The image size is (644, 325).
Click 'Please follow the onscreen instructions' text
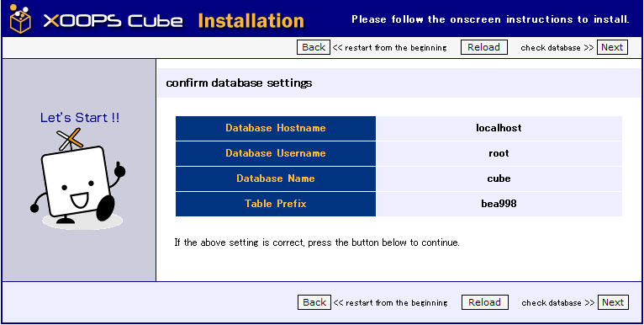tap(490, 19)
